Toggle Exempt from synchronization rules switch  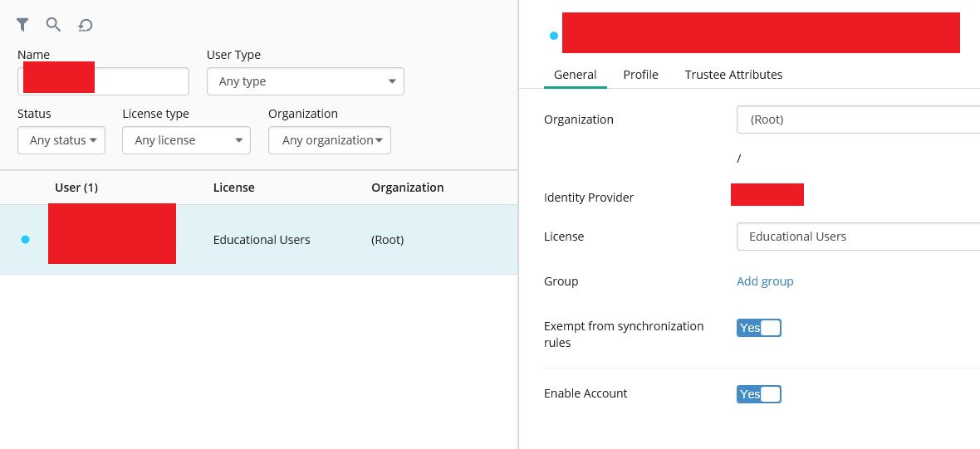(x=758, y=328)
